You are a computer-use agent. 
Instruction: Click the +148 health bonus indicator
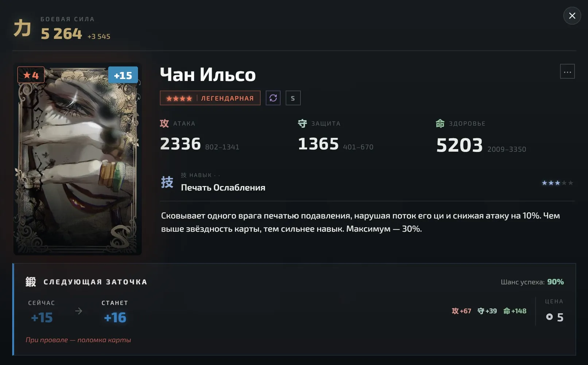click(515, 311)
